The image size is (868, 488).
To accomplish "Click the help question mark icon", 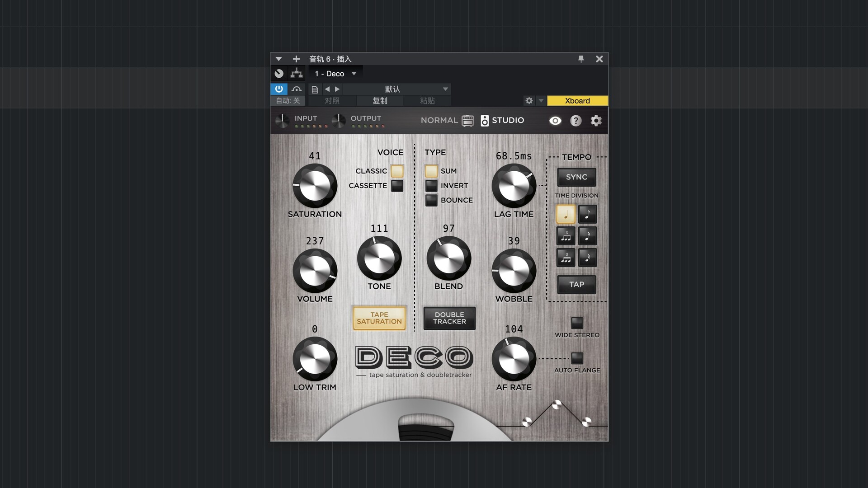I will pos(576,121).
